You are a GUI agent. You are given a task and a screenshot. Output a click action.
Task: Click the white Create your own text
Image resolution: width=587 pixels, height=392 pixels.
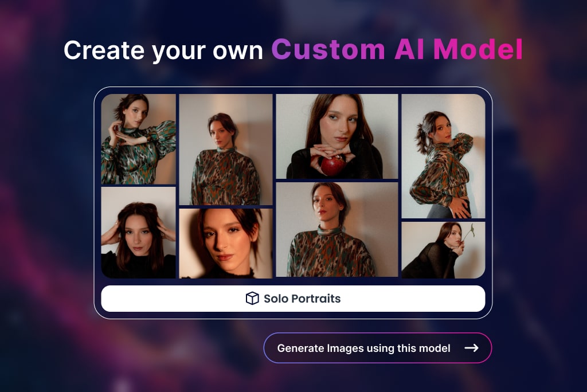point(163,50)
